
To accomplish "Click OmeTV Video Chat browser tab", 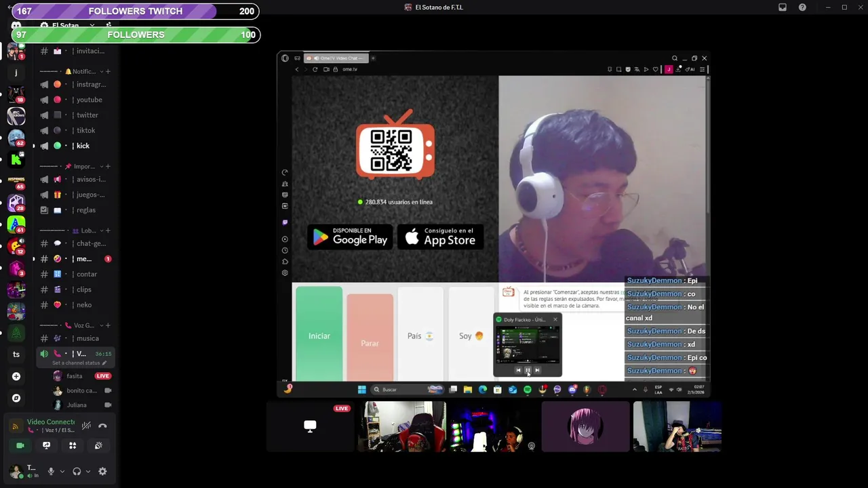I will pyautogui.click(x=336, y=58).
